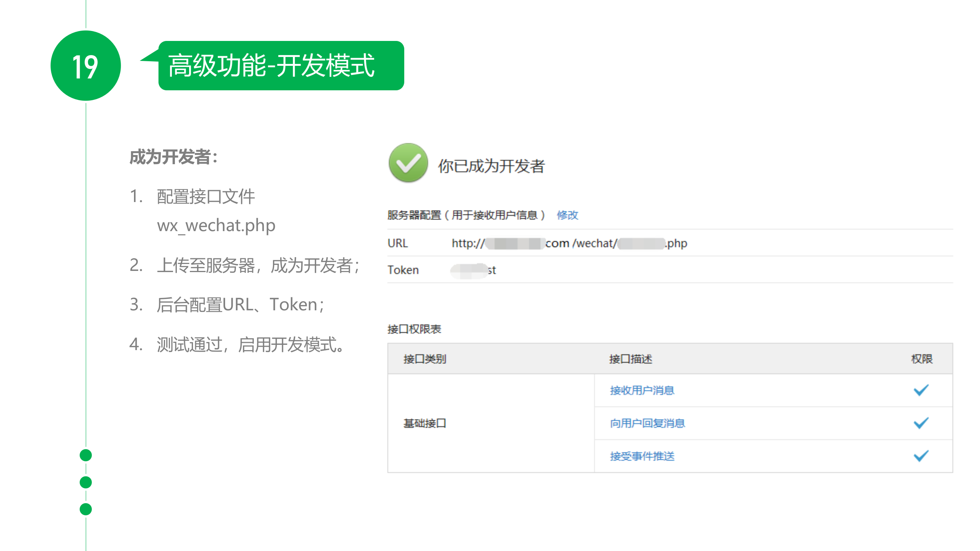
Task: Click the lowest green timeline dot
Action: pos(85,508)
